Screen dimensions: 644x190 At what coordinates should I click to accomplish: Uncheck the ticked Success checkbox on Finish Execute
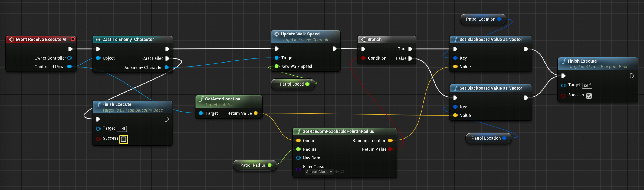pyautogui.click(x=589, y=96)
